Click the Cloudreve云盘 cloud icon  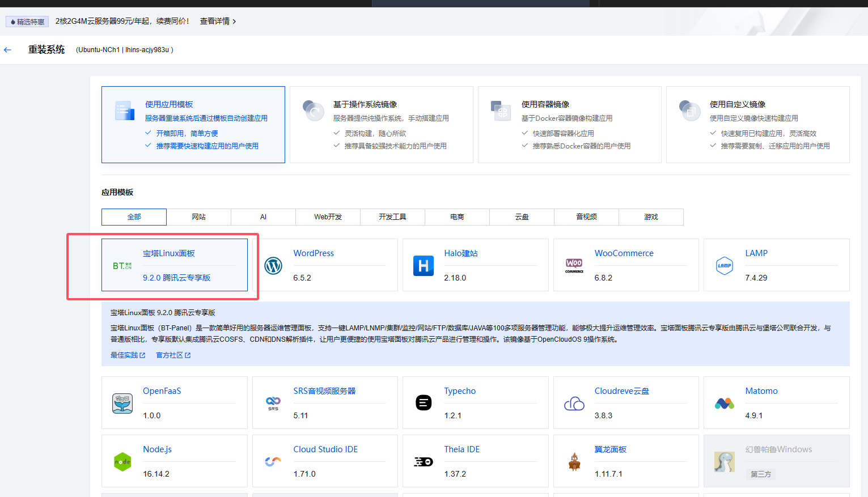(574, 403)
